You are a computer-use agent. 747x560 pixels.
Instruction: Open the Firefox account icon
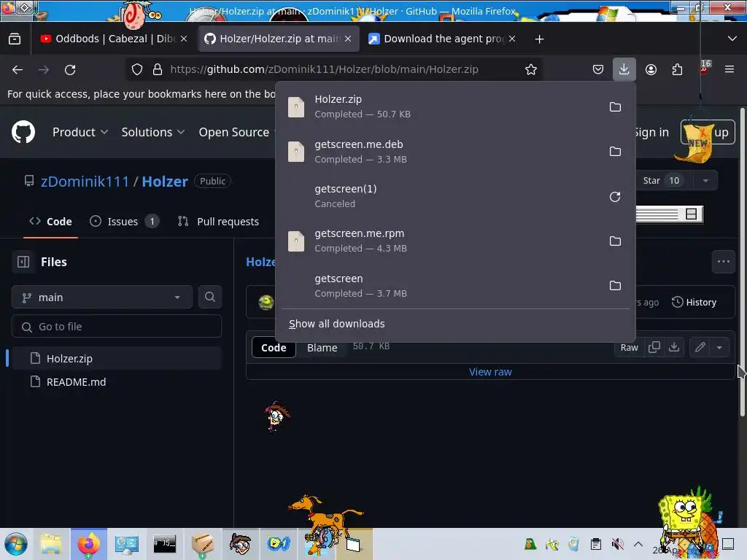click(651, 69)
